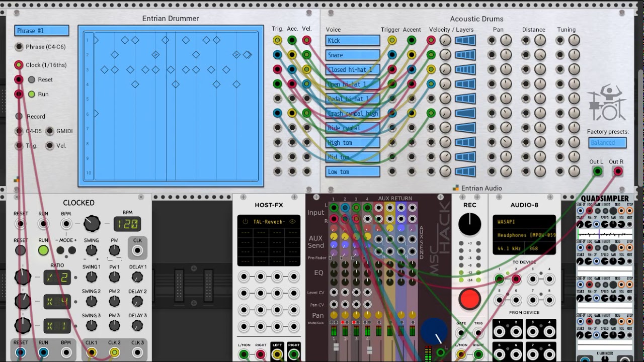The height and width of the screenshot is (362, 644).
Task: Click the Open hi-hat 1 layers icon
Action: pyautogui.click(x=465, y=84)
